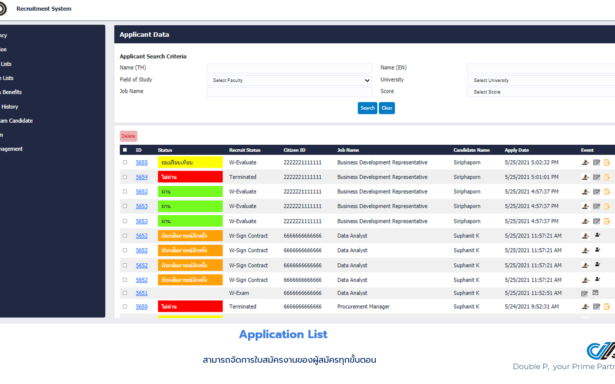Click the blue Search button
615x384 pixels.
(x=368, y=108)
